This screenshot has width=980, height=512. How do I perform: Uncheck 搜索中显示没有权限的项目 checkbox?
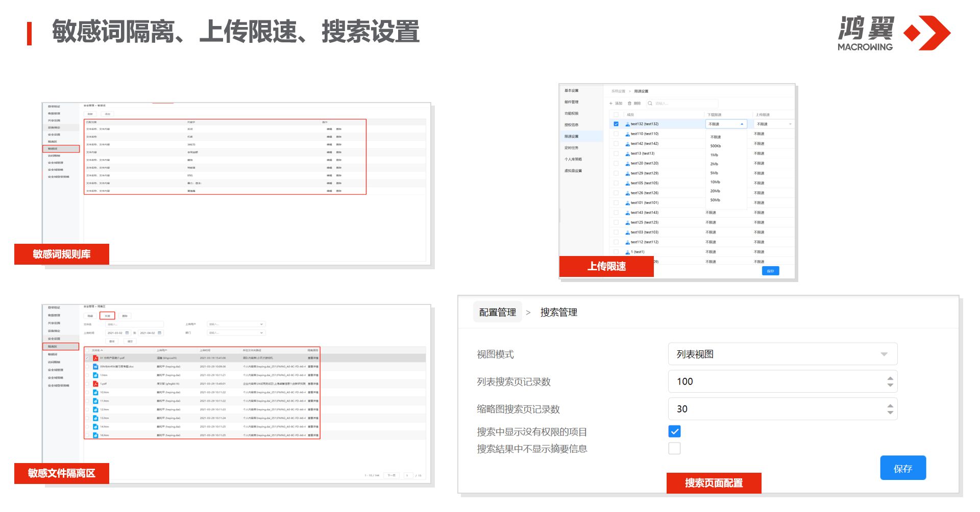click(x=674, y=432)
